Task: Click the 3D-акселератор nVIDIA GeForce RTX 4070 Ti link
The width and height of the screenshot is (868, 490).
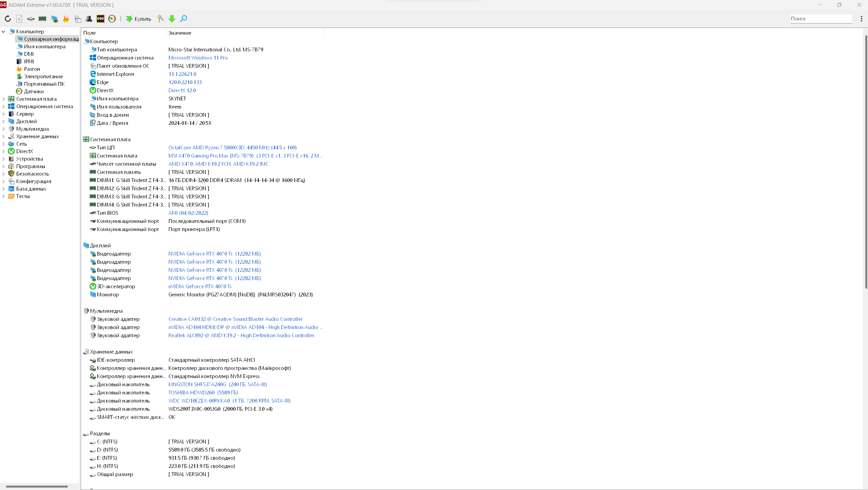Action: [200, 287]
